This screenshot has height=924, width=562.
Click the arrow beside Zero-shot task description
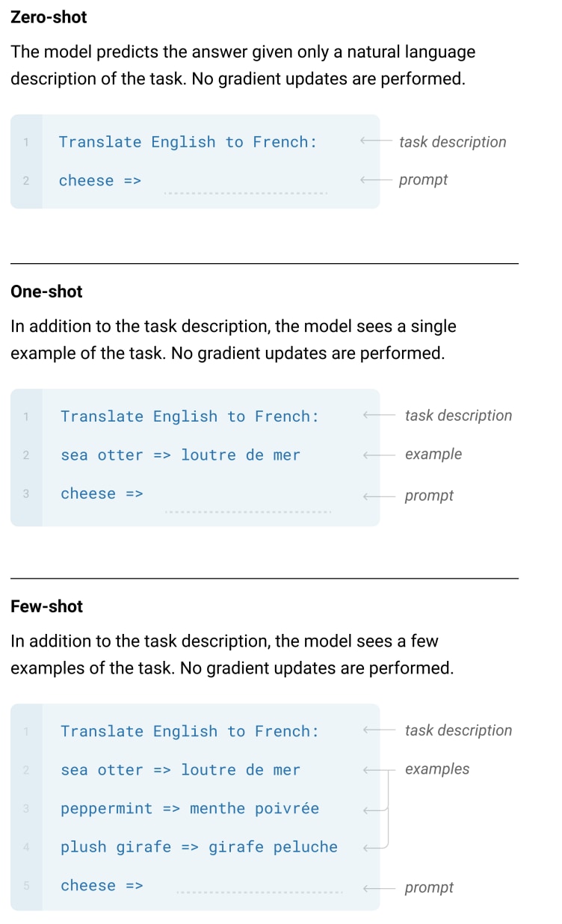(x=374, y=141)
